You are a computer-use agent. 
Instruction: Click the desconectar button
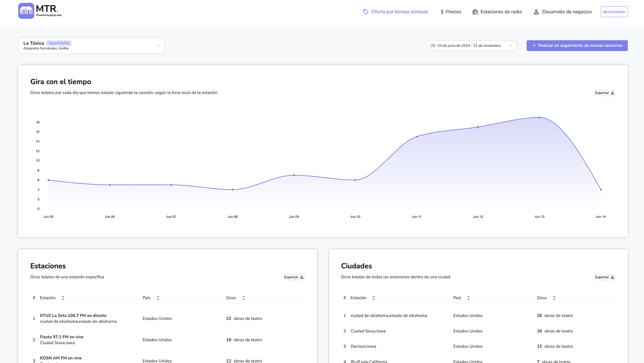click(614, 12)
